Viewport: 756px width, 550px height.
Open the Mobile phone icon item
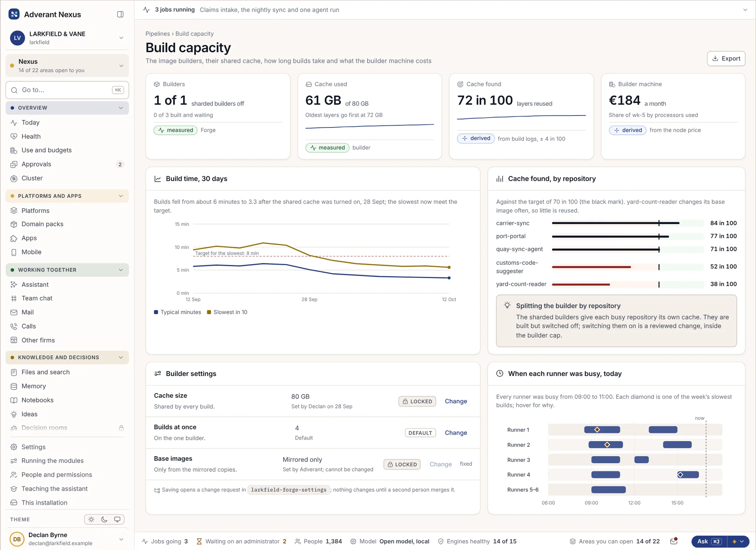(14, 252)
